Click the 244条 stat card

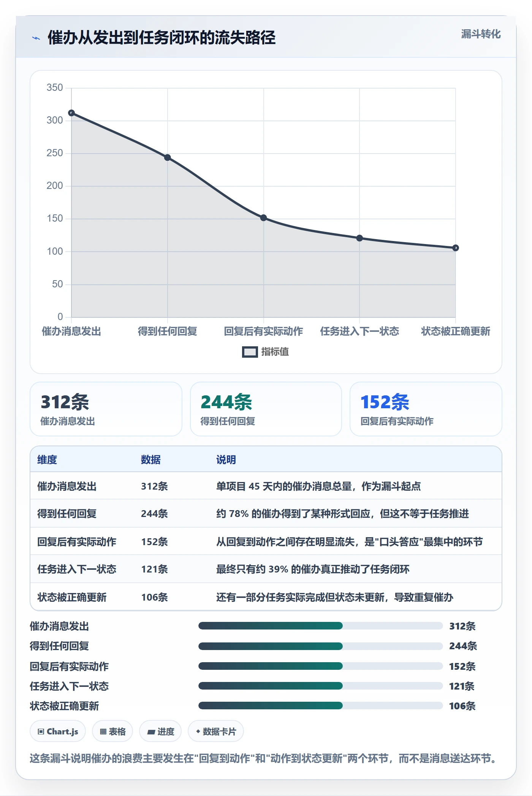(x=266, y=409)
